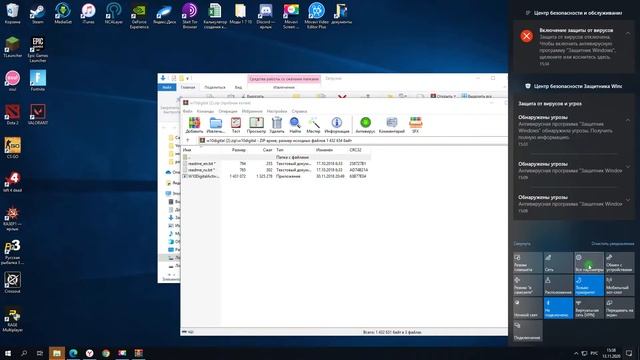Viewport: 640px width, 360px height.
Task: Show hidden system tray icons chevron
Action: pos(576,353)
